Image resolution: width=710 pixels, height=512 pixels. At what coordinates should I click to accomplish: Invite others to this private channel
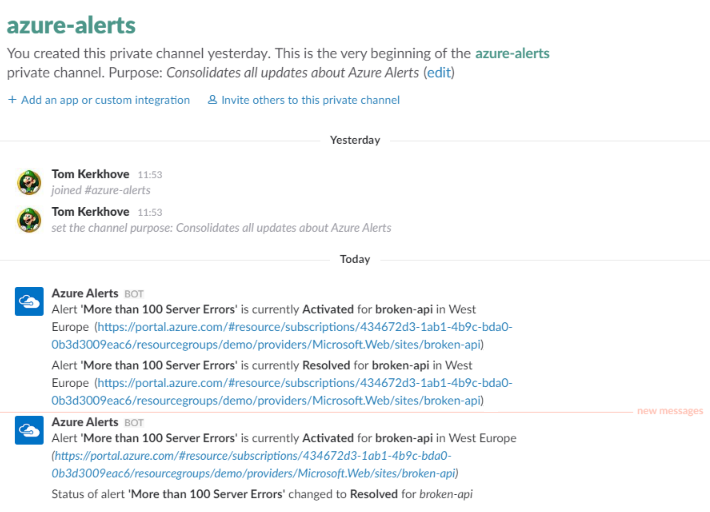pos(310,100)
